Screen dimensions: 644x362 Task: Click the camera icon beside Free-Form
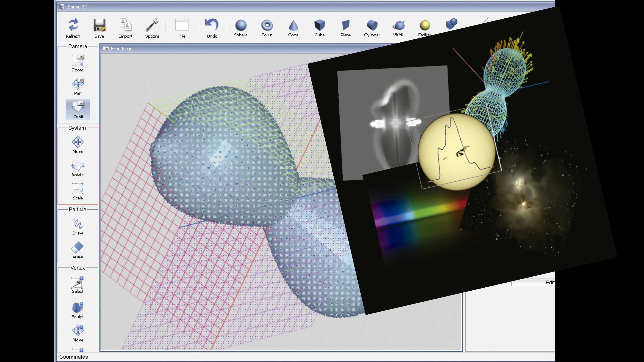point(106,49)
